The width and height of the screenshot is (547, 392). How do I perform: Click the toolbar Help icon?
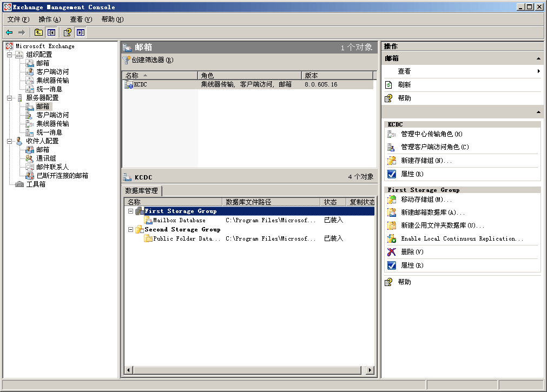click(68, 32)
